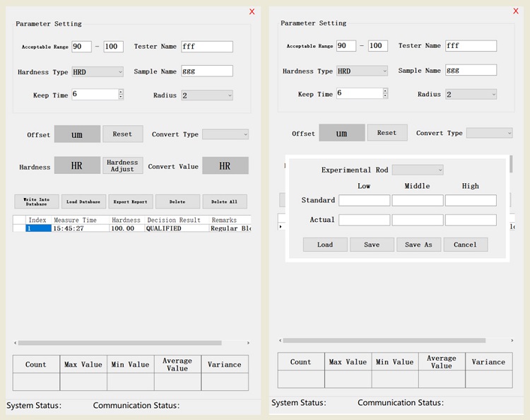
Task: Select row index 1 in results table
Action: 39,228
